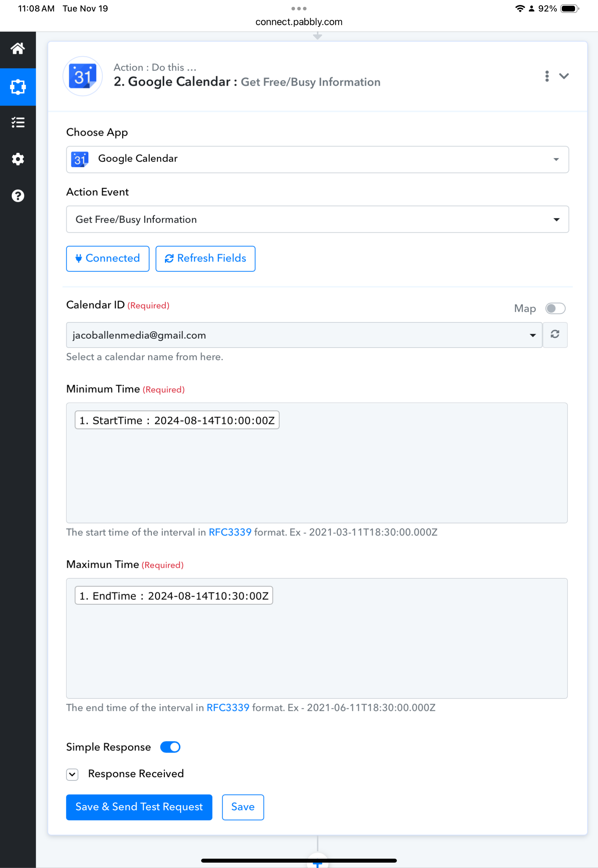Tap the Wi-Fi status icon
This screenshot has height=868, width=598.
pos(520,8)
